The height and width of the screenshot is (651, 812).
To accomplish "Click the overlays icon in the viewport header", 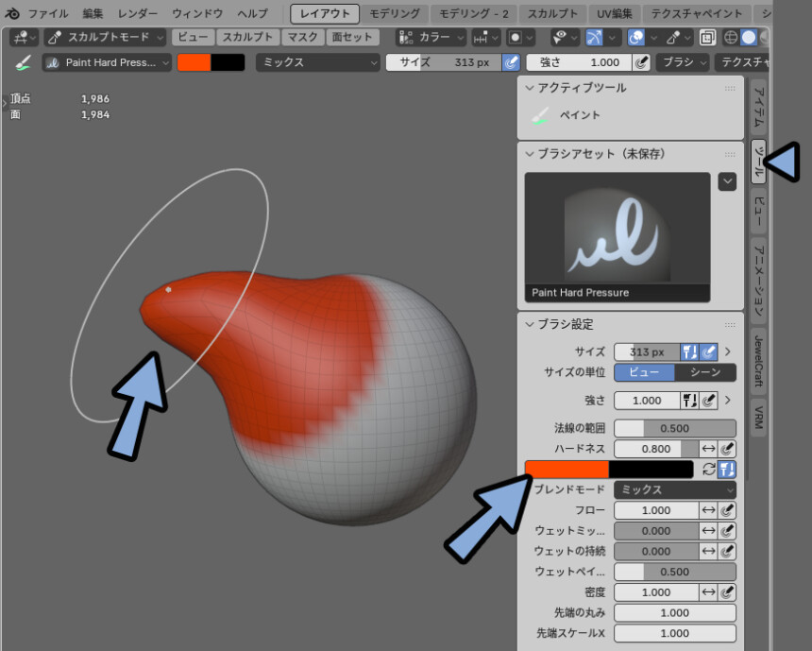I will point(636,38).
